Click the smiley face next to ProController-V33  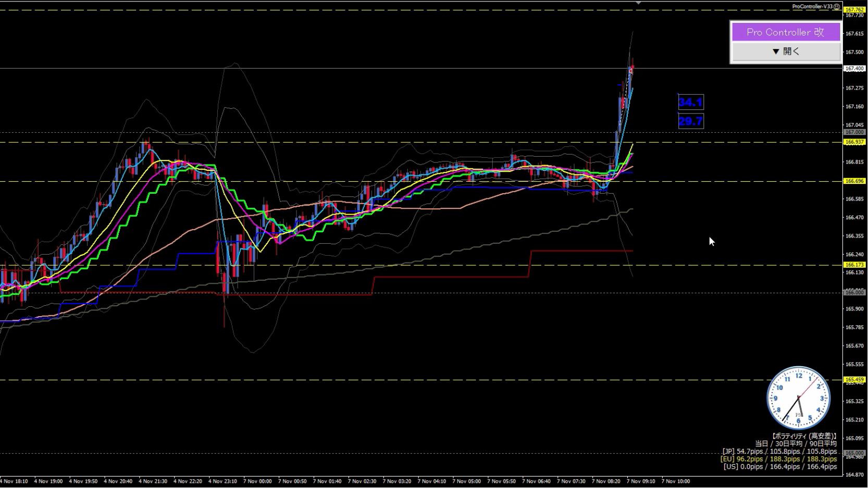click(837, 7)
